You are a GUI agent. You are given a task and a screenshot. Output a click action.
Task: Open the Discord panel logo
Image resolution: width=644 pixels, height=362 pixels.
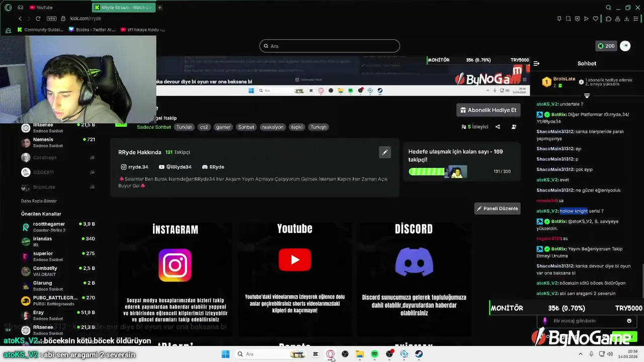414,262
